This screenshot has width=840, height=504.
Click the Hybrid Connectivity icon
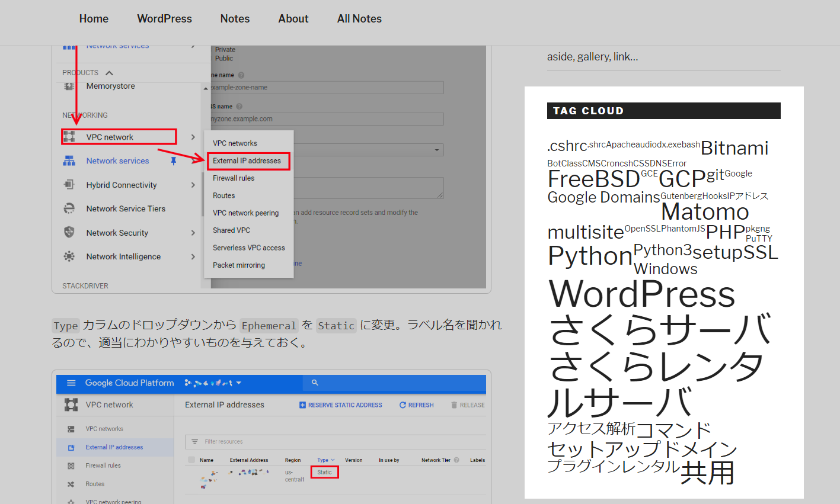(x=69, y=185)
